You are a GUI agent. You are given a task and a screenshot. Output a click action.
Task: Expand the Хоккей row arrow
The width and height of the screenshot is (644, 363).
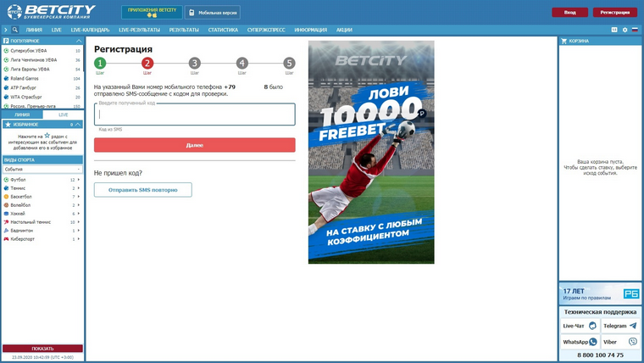click(79, 214)
